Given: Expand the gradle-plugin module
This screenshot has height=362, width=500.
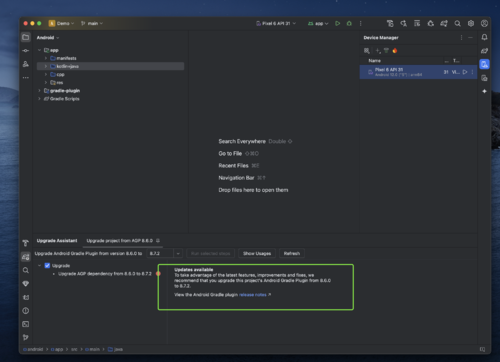Looking at the screenshot, I should [39, 91].
